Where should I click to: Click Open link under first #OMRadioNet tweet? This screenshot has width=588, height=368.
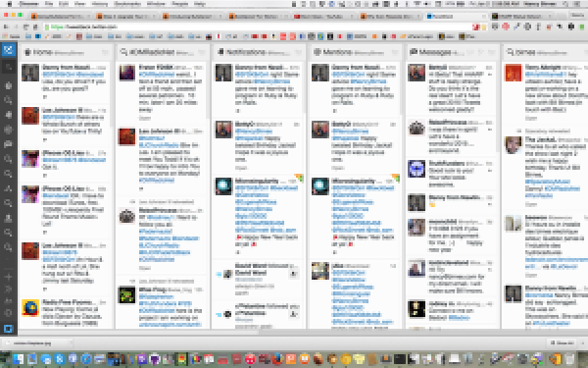coord(145,118)
